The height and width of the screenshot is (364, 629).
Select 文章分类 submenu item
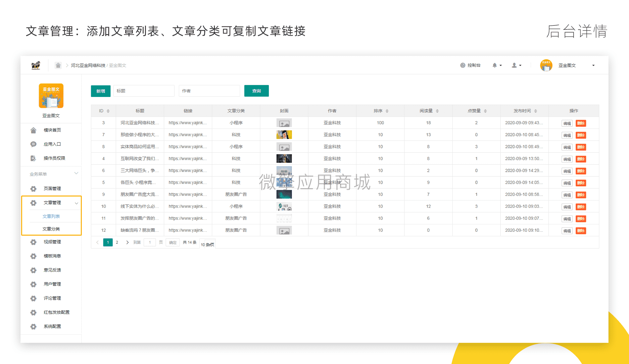[51, 229]
